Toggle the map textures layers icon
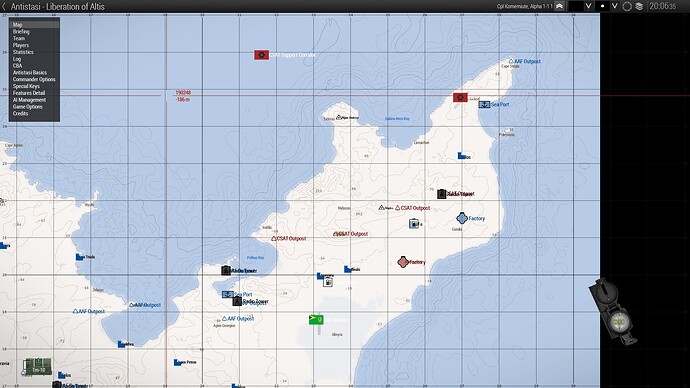Image resolution: width=690 pixels, height=388 pixels. point(639,6)
